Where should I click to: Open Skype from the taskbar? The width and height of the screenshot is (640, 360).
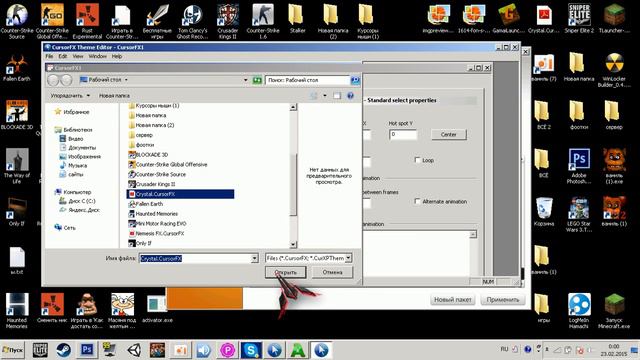[251, 350]
